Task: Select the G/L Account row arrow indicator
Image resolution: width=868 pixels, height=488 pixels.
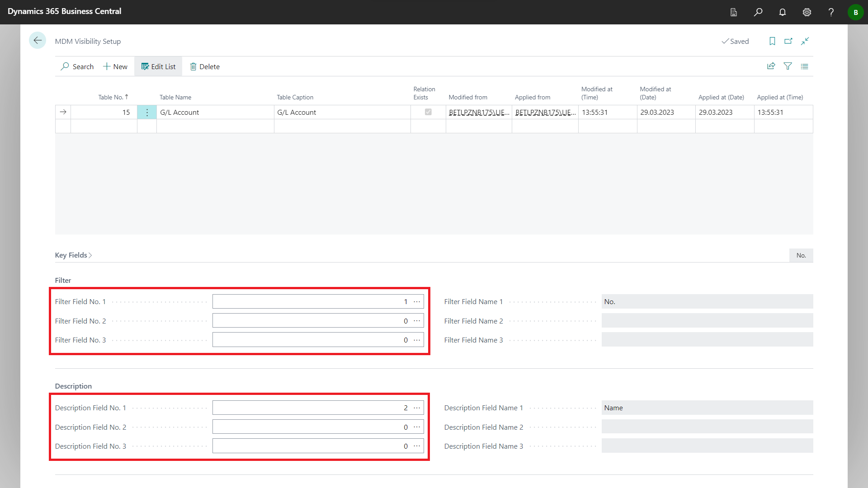Action: pyautogui.click(x=63, y=112)
